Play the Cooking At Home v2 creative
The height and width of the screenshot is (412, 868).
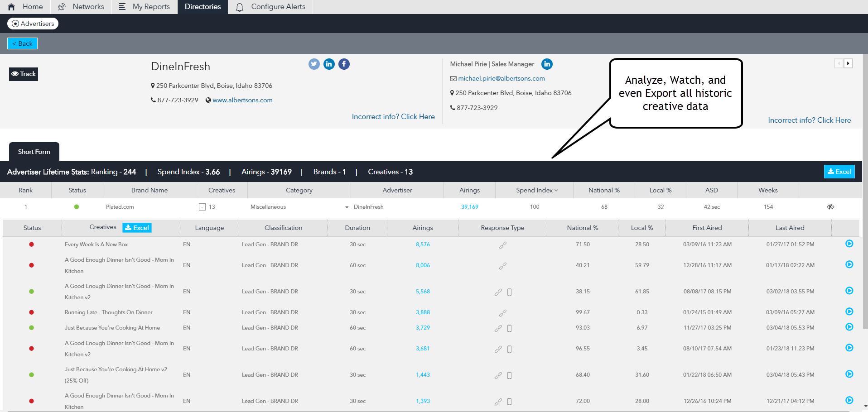[x=849, y=374]
